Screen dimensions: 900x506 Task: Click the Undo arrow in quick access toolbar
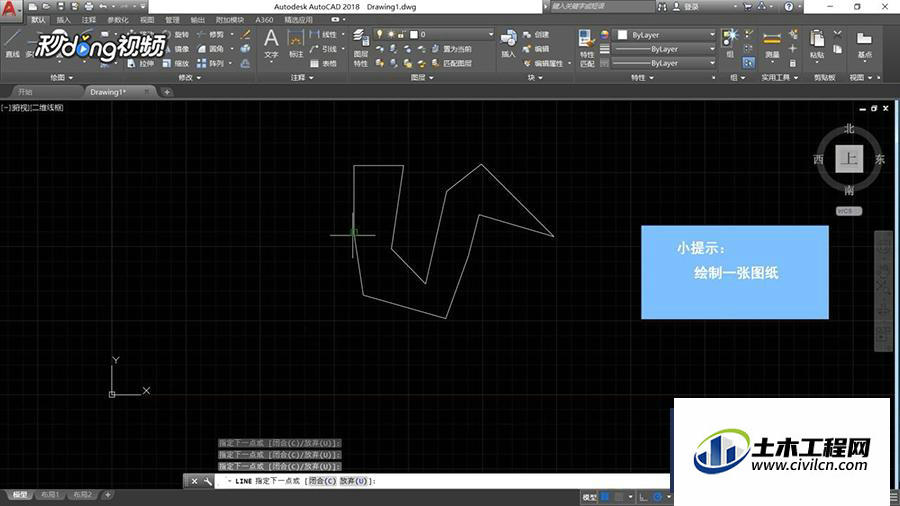(103, 7)
